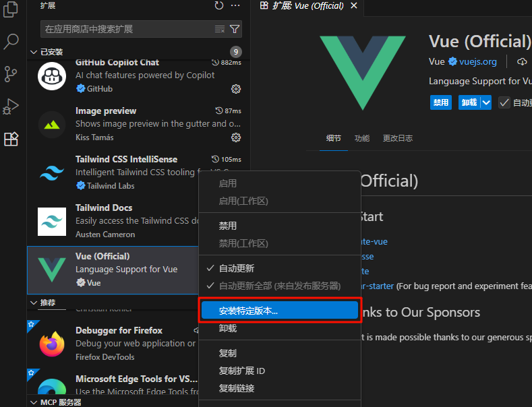Select Debugger for Firefox extension title

119,330
